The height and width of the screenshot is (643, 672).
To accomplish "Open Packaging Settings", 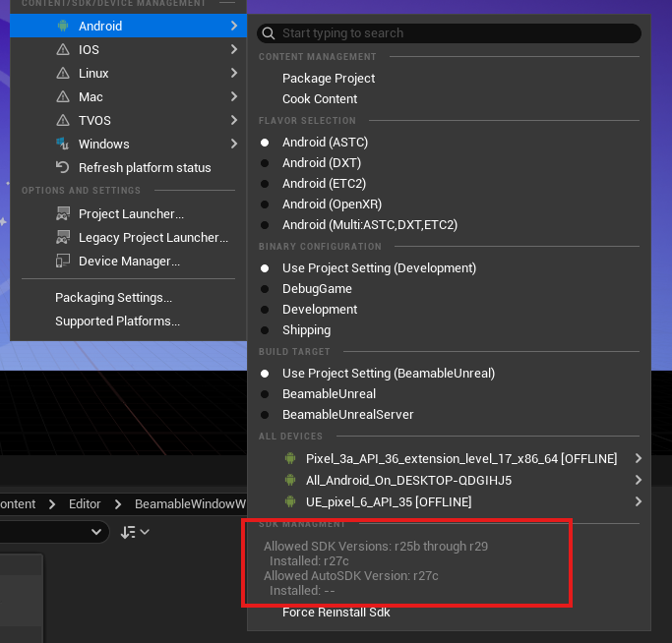I will (x=113, y=298).
